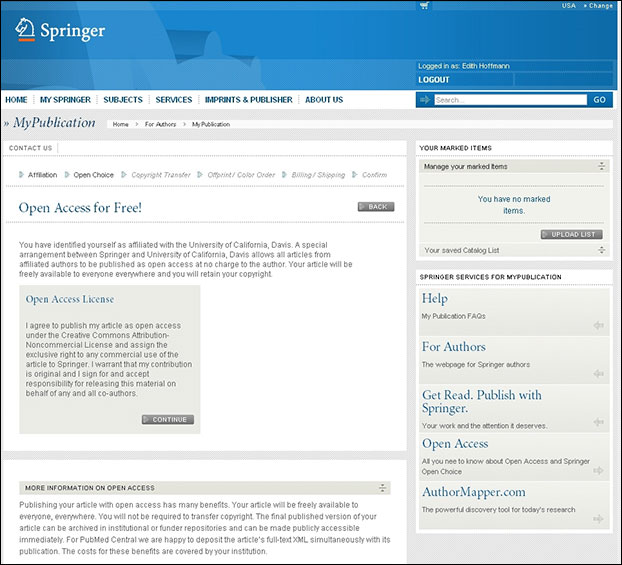Click the MyPublication page title
Image resolution: width=622 pixels, height=565 pixels.
pyautogui.click(x=54, y=123)
